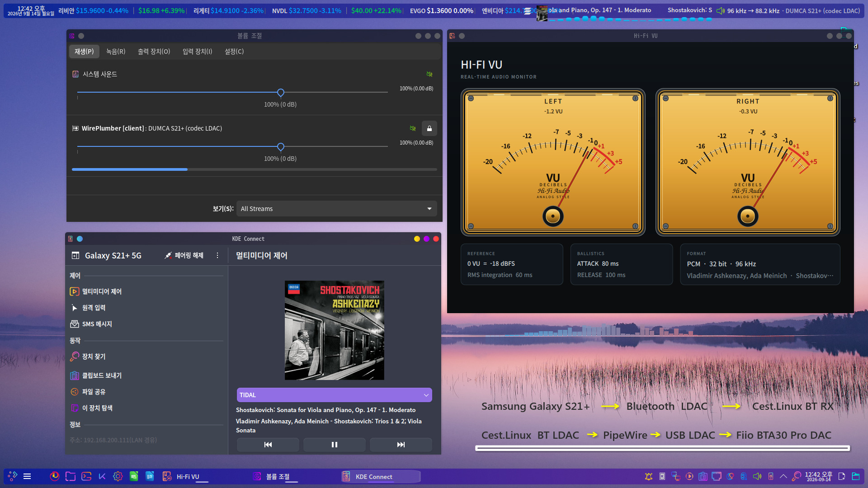The image size is (868, 488).
Task: Adjust the 시스템 사운드 volume slider handle
Action: pyautogui.click(x=281, y=93)
